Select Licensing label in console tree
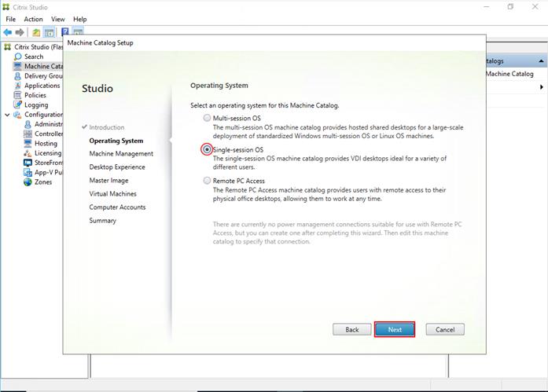 coord(48,153)
